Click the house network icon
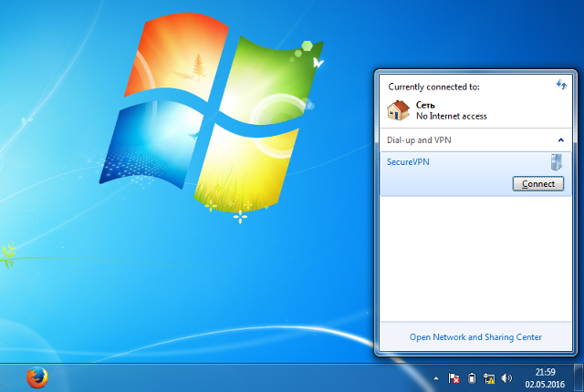 398,110
